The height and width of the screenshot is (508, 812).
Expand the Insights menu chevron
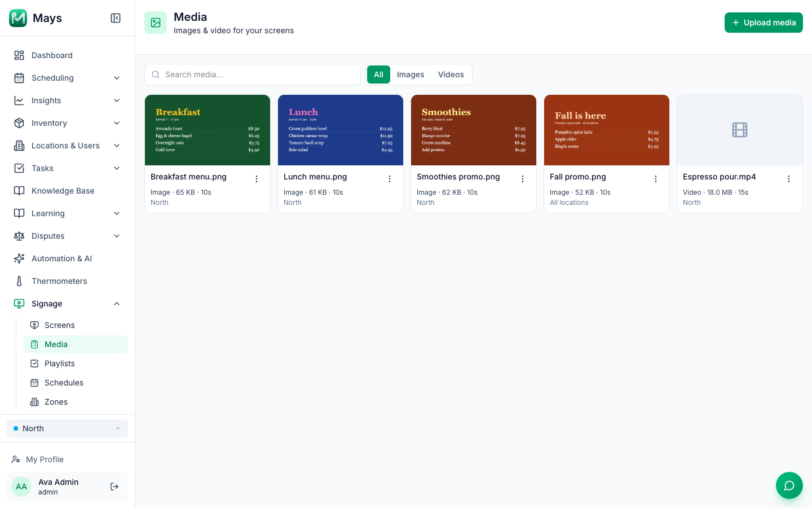(117, 100)
